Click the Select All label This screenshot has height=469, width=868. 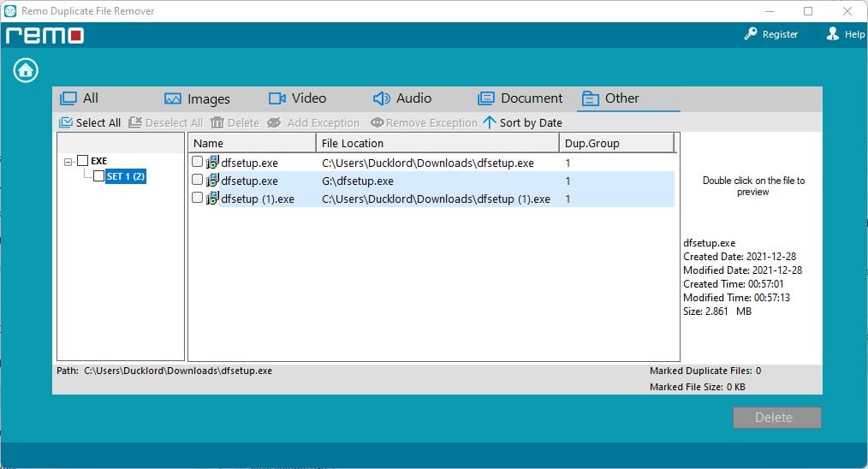pos(98,123)
